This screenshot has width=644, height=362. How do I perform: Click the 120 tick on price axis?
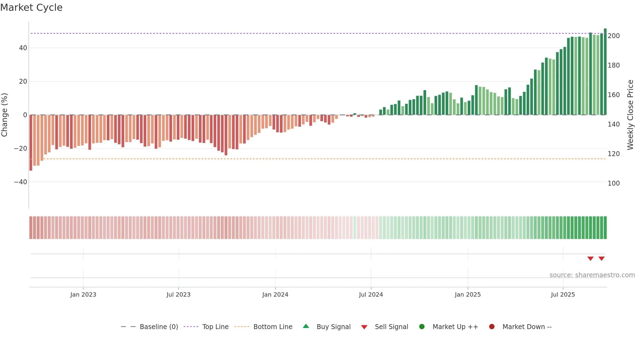pyautogui.click(x=614, y=154)
